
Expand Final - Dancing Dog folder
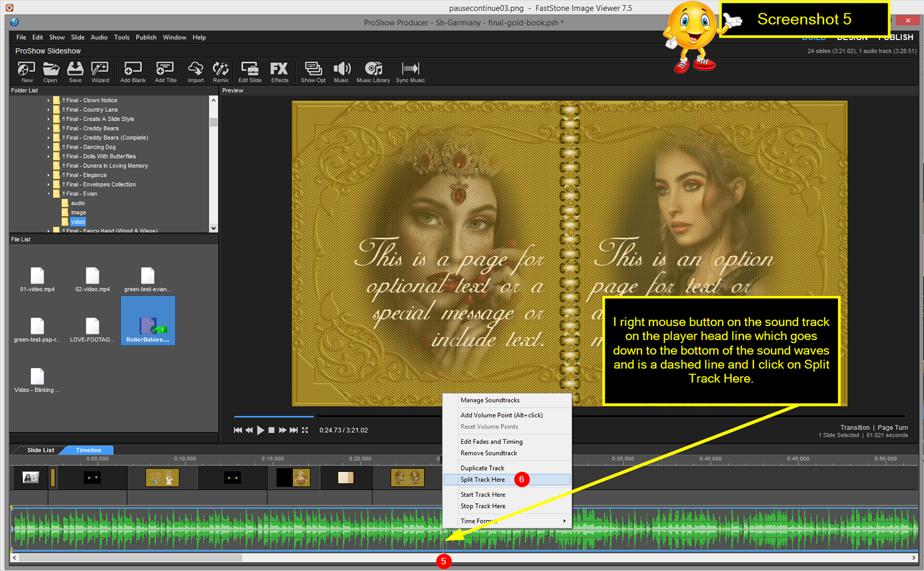(48, 147)
